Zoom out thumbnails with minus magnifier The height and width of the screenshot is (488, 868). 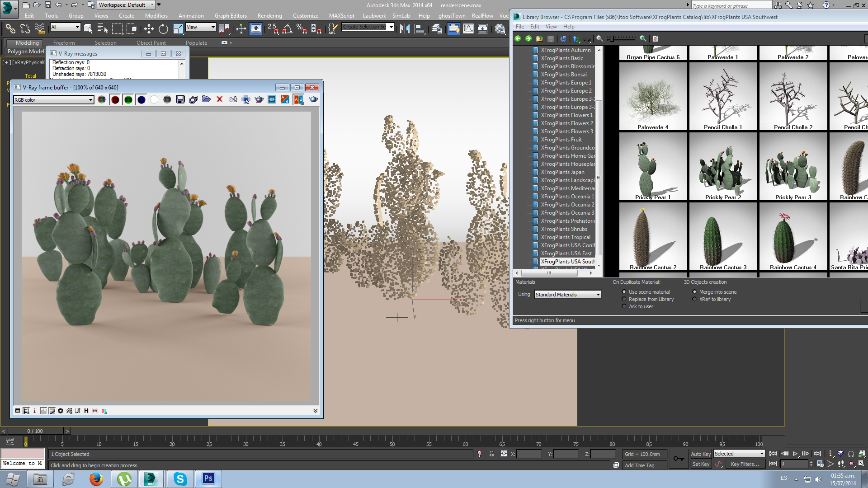[x=599, y=39]
